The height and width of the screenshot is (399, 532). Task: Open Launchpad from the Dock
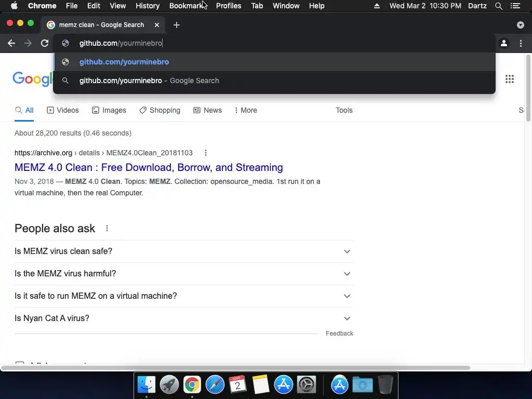[x=169, y=385]
